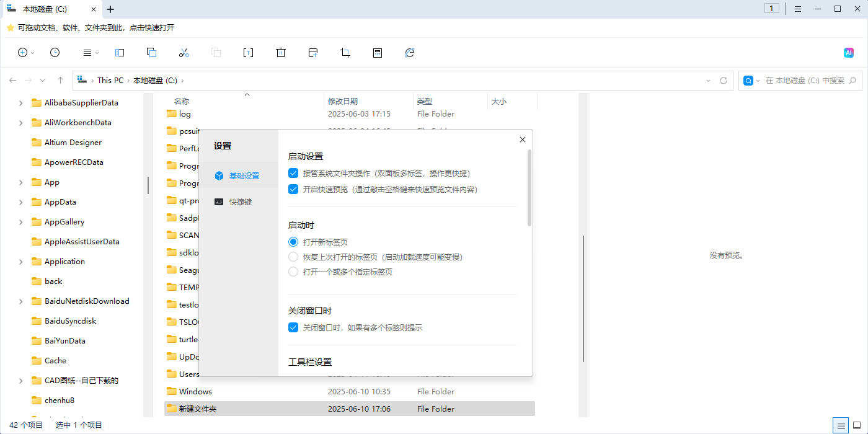Close the settings dialog
The height and width of the screenshot is (434, 868).
[x=523, y=140]
